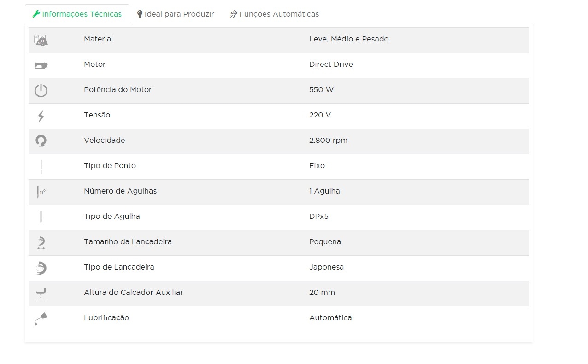Click the lightning bolt Tensão icon
Viewport: 588px width, 364px height.
(x=41, y=116)
